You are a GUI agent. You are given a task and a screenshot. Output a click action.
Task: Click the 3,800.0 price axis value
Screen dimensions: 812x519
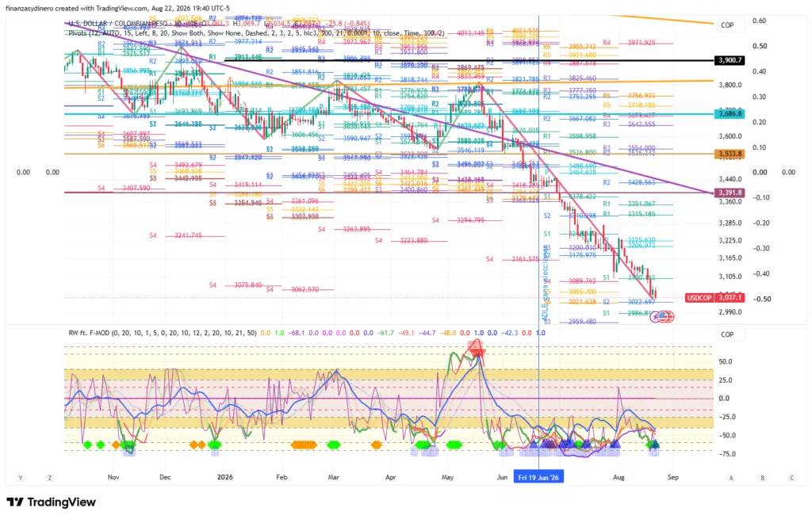pyautogui.click(x=730, y=85)
